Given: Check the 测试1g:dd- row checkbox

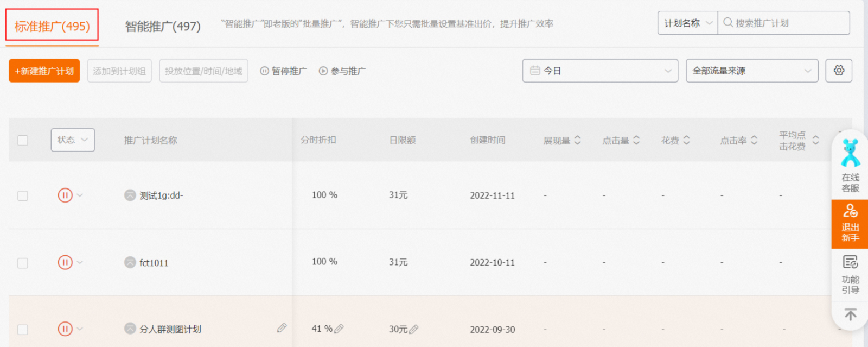Looking at the screenshot, I should (23, 195).
